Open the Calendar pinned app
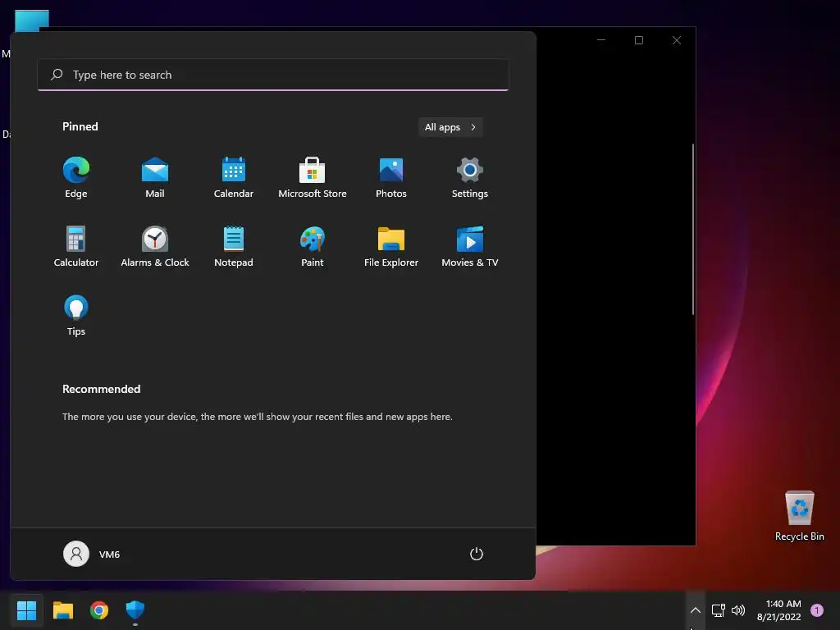The height and width of the screenshot is (630, 840). point(234,178)
